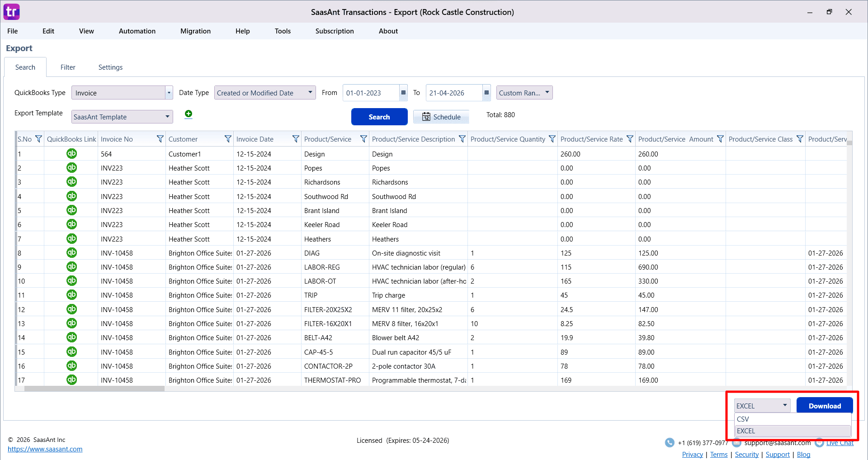Click filter icon on Product/Service Quantity column
This screenshot has width=868, height=460.
pos(552,139)
